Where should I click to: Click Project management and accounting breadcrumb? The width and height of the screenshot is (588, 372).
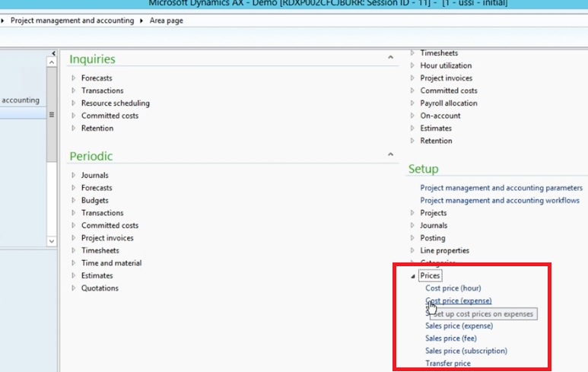pyautogui.click(x=72, y=21)
